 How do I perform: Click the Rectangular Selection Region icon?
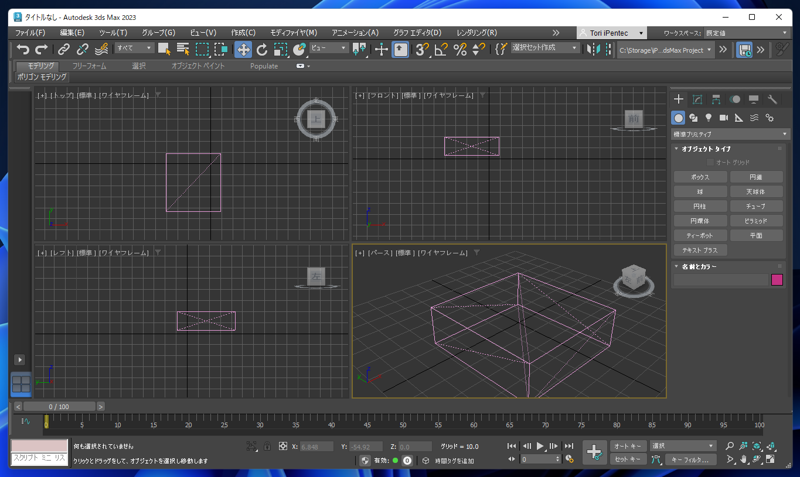[203, 49]
